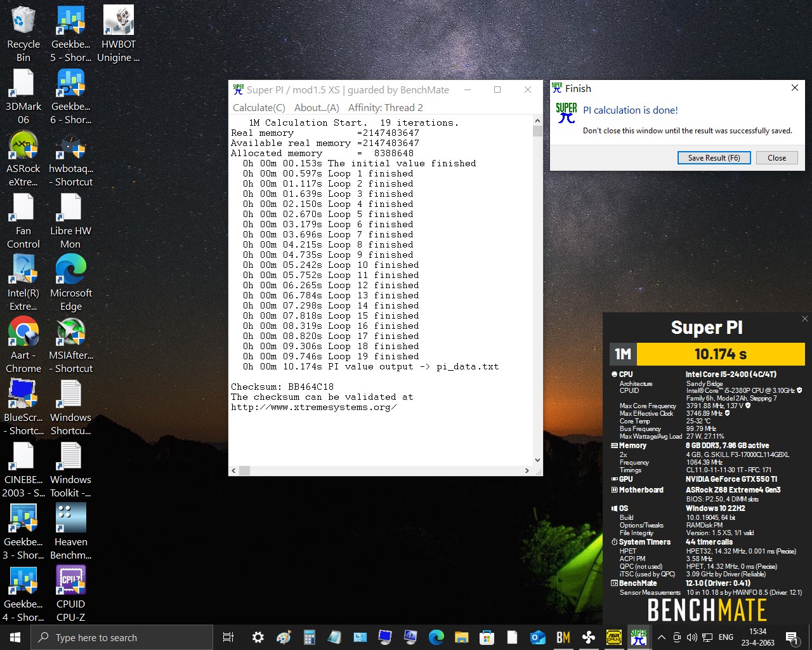The height and width of the screenshot is (650, 812).
Task: Click vertical scrollbar down arrow in Super PI
Action: click(537, 460)
